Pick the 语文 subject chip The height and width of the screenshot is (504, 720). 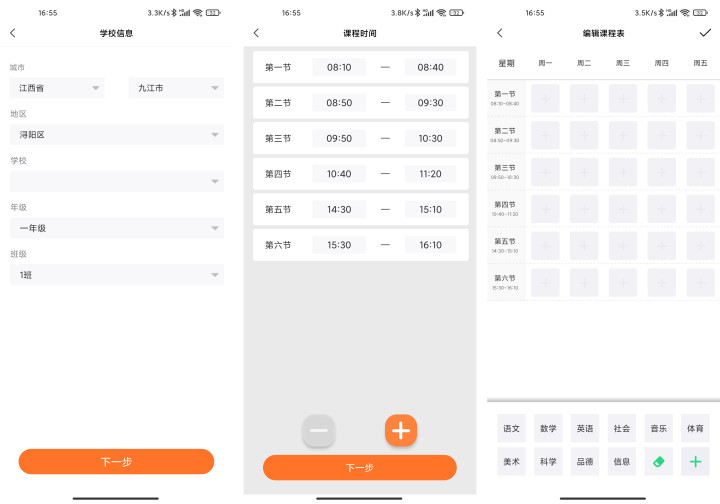(x=511, y=428)
